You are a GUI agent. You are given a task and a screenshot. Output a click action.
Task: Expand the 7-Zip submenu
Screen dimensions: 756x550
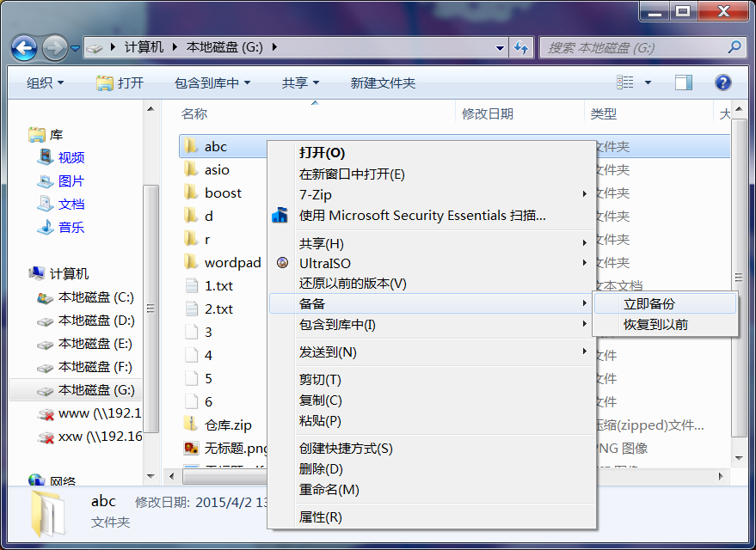click(432, 194)
